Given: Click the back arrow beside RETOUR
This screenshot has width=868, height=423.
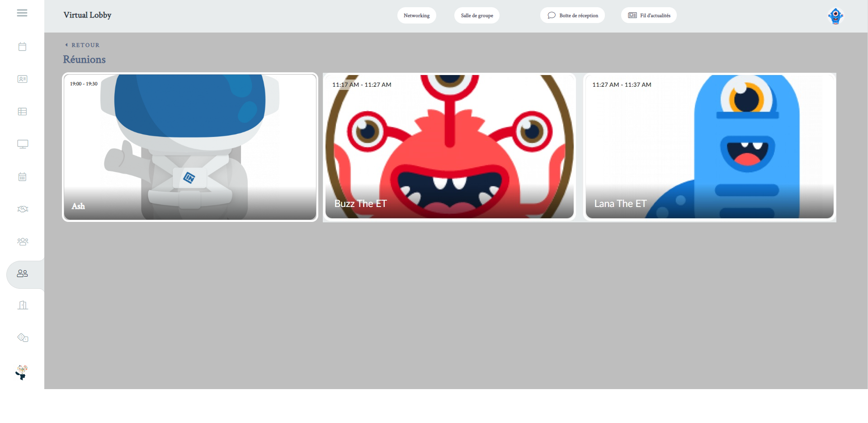Looking at the screenshot, I should 66,45.
